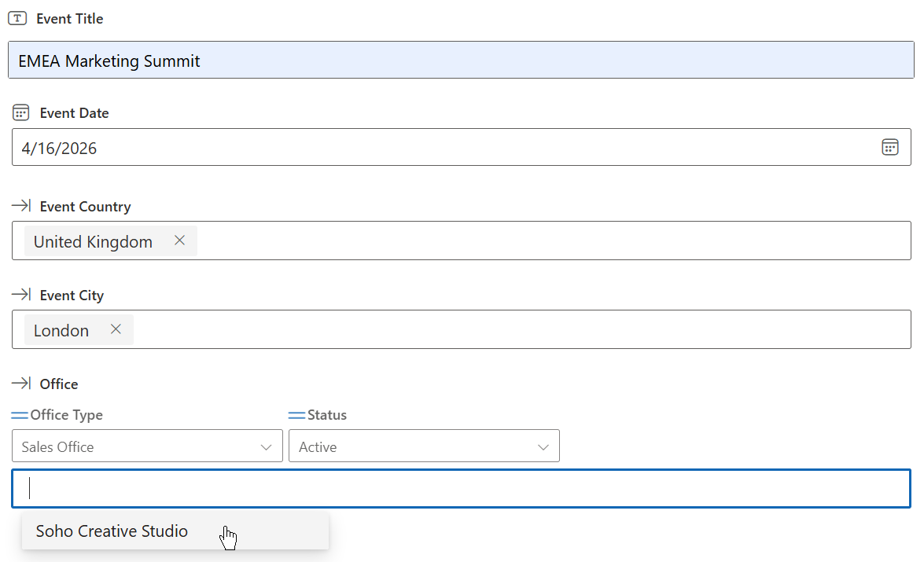Click empty space in the Event City field

coord(519,329)
